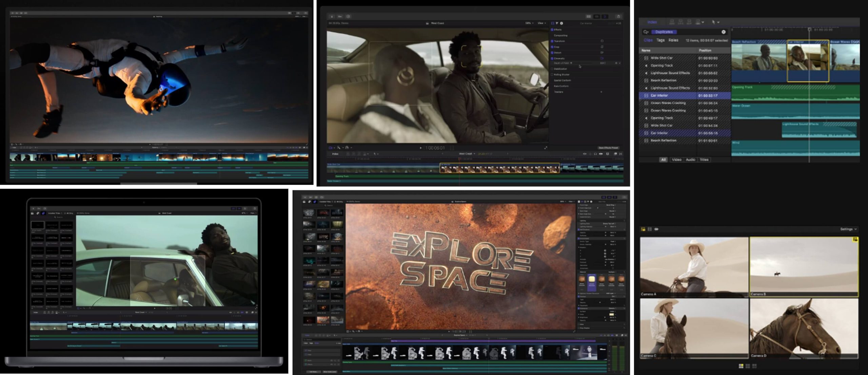
Task: Clear the Duplicates search using the X icon
Action: 724,32
